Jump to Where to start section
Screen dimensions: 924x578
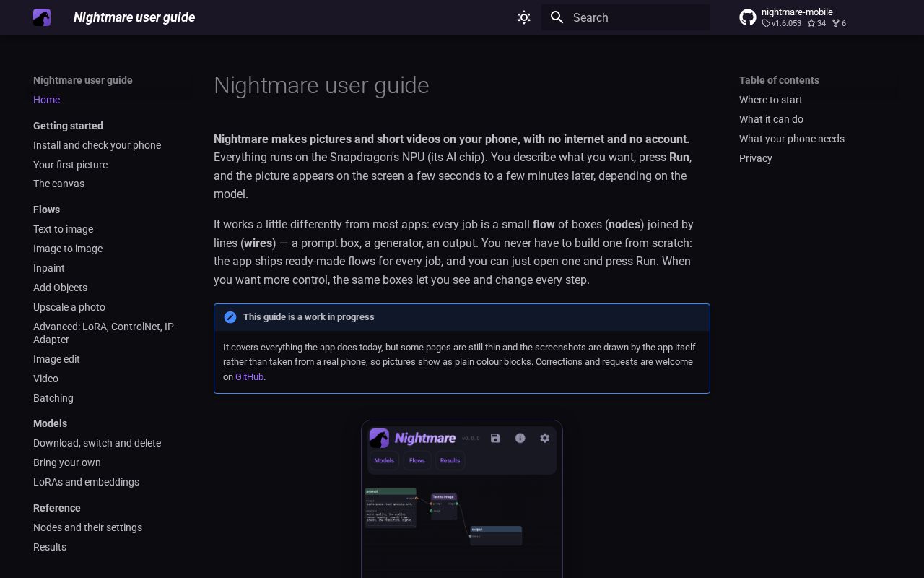click(x=770, y=100)
